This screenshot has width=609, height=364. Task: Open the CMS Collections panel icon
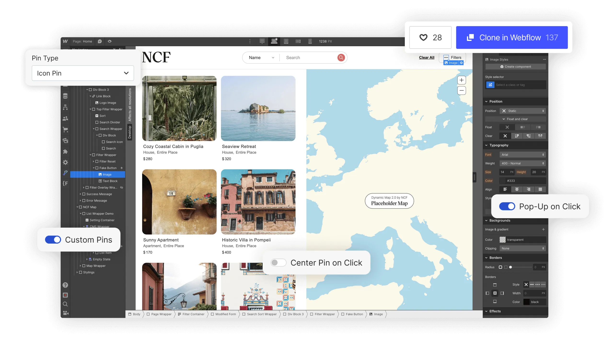click(x=65, y=96)
